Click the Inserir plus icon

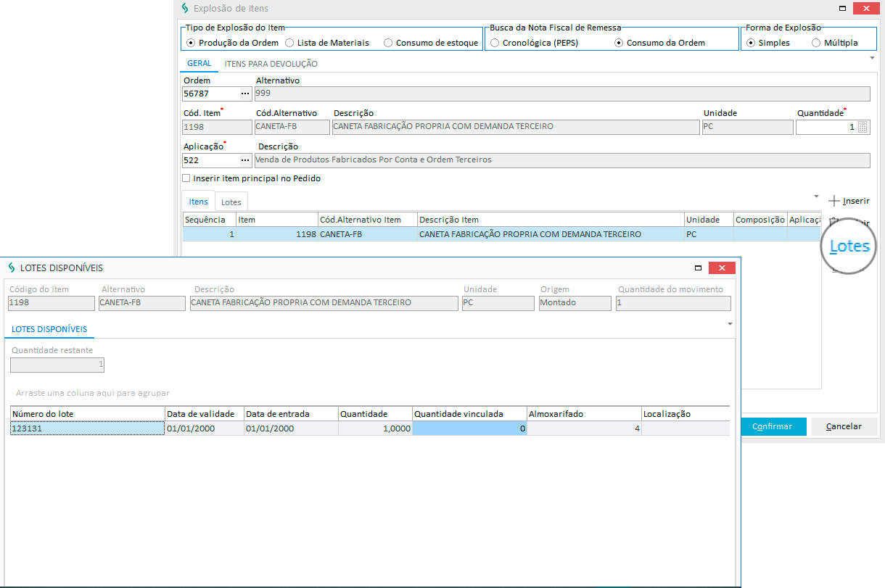[834, 201]
